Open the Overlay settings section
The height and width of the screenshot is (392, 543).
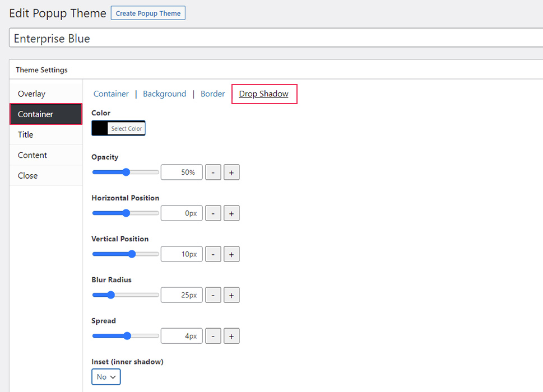[31, 94]
